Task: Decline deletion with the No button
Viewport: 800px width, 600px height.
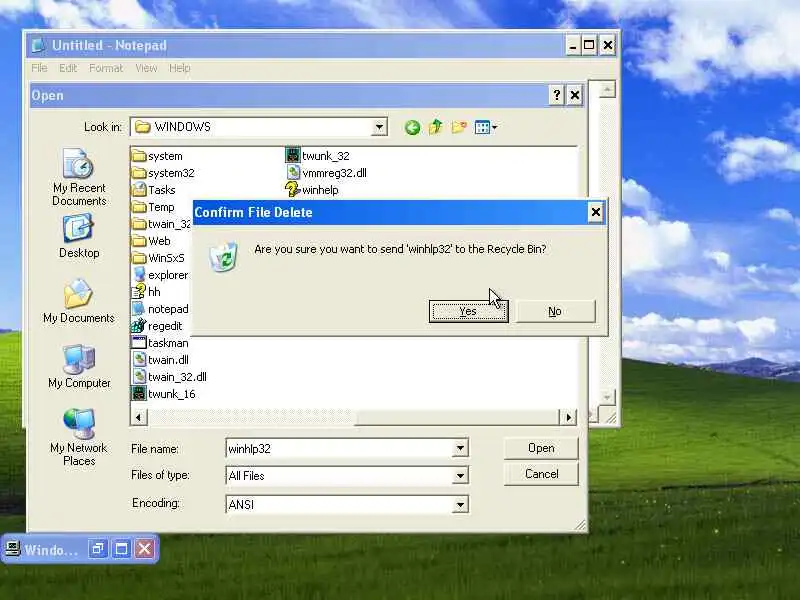Action: (x=555, y=311)
